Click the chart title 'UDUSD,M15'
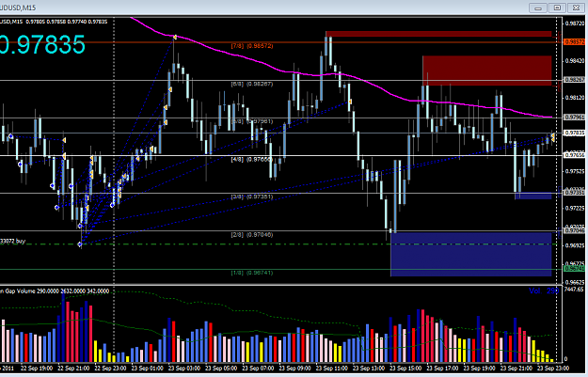This screenshot has width=588, height=377. (x=18, y=8)
